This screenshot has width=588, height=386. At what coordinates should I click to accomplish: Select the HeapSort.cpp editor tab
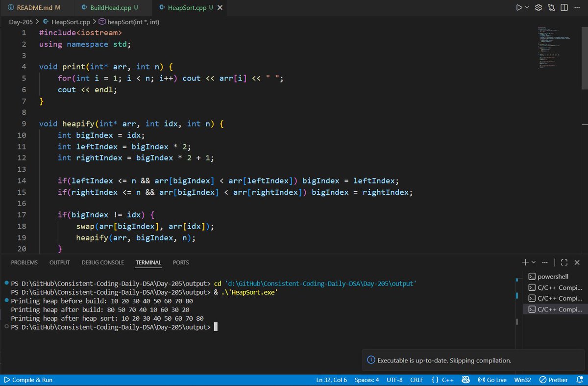click(x=190, y=8)
